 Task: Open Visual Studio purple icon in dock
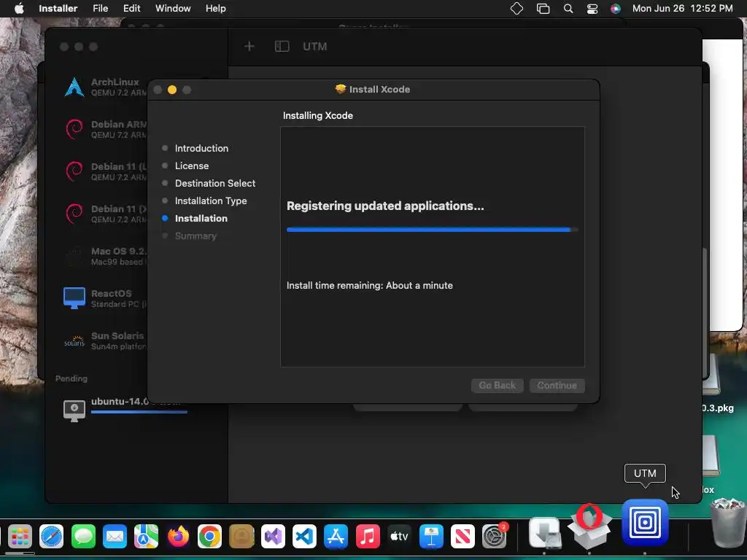click(274, 537)
